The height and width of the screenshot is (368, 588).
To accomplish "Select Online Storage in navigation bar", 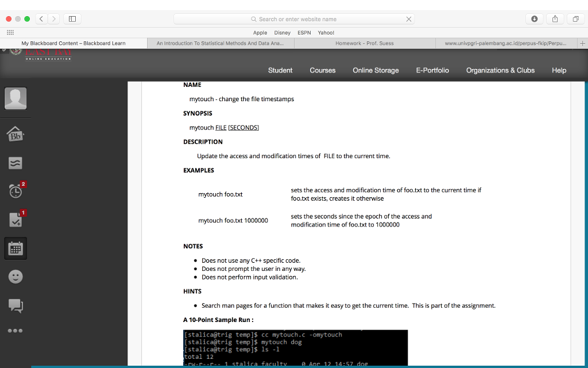I will 376,70.
